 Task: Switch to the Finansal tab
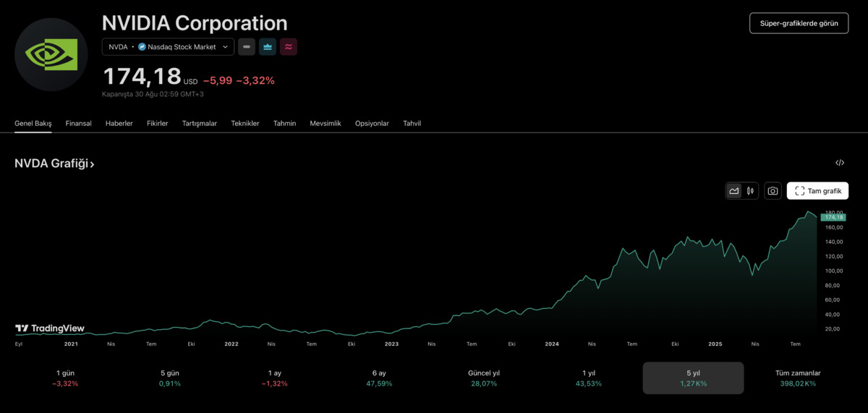pyautogui.click(x=78, y=124)
